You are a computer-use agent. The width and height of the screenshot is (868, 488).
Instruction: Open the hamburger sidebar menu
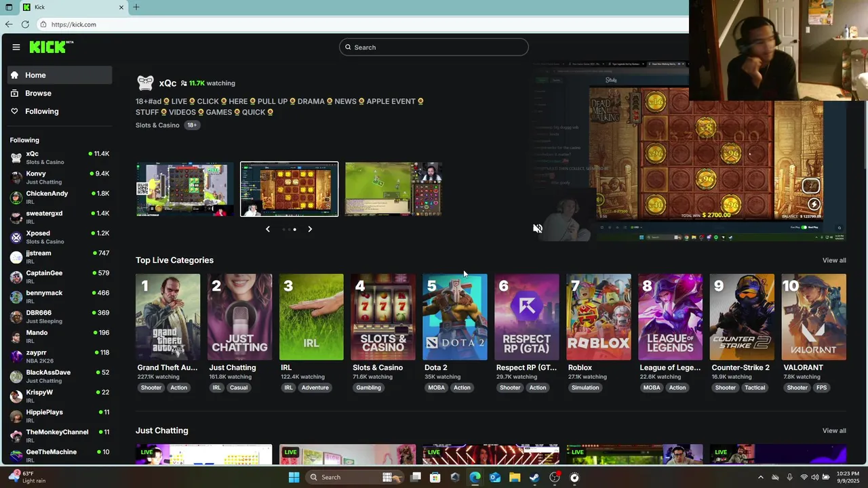point(16,47)
